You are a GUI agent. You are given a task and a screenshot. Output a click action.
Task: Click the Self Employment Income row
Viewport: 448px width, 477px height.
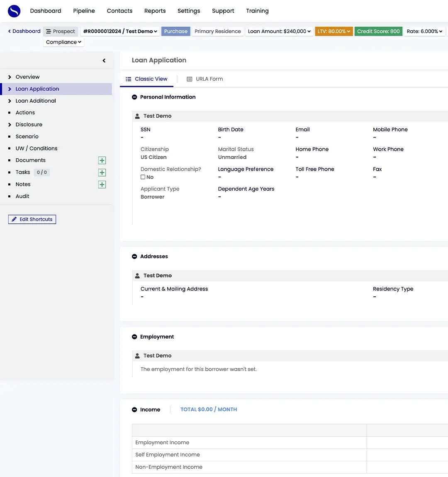click(x=290, y=455)
